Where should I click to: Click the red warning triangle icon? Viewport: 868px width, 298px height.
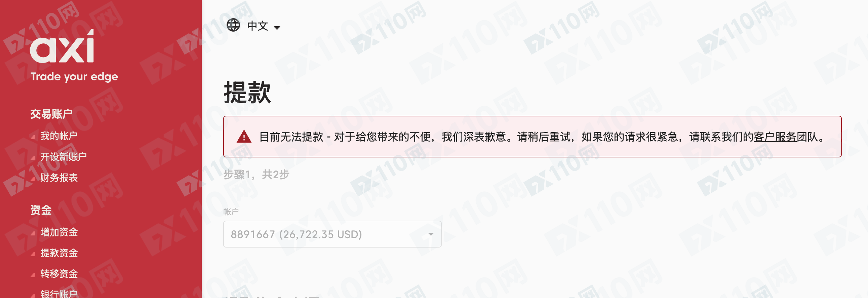[244, 137]
